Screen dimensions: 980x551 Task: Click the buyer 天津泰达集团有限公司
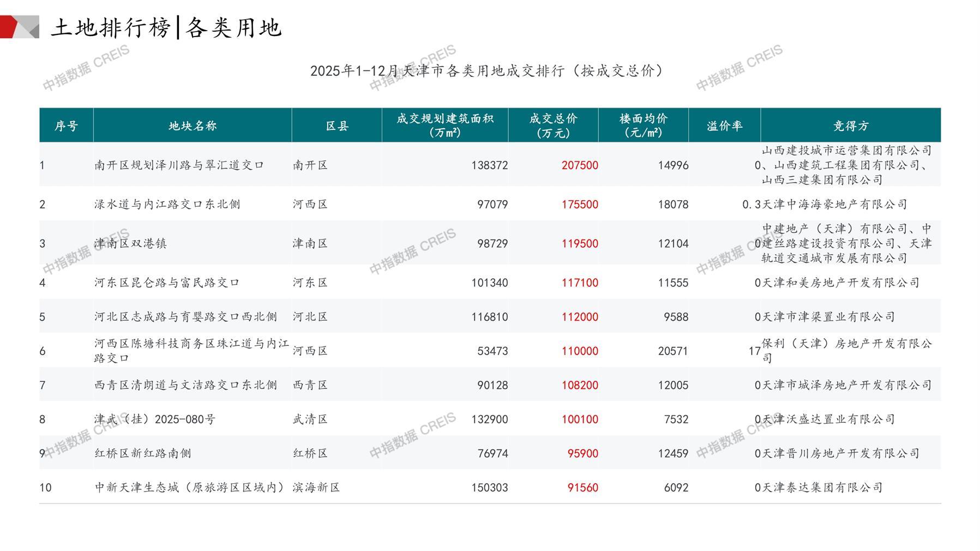(x=822, y=488)
